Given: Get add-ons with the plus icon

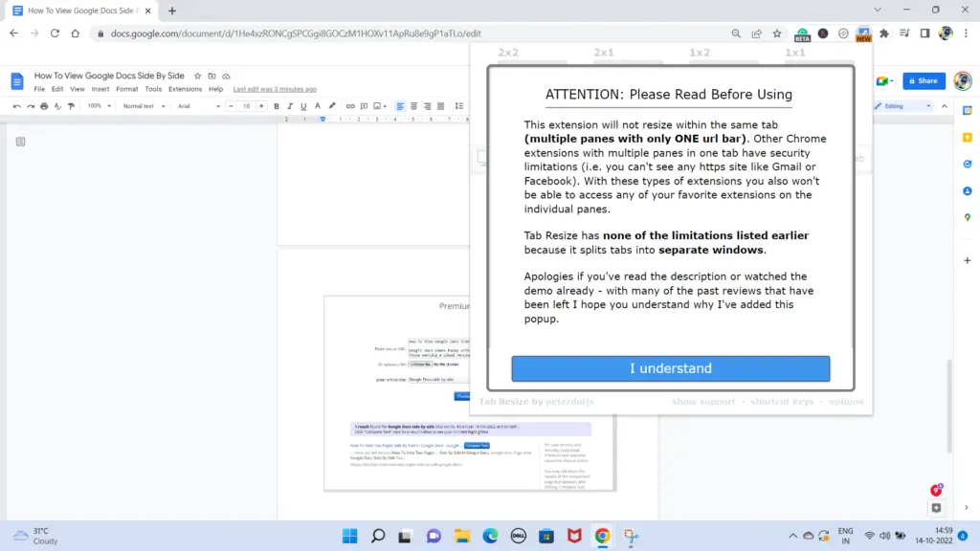Looking at the screenshot, I should (x=968, y=260).
